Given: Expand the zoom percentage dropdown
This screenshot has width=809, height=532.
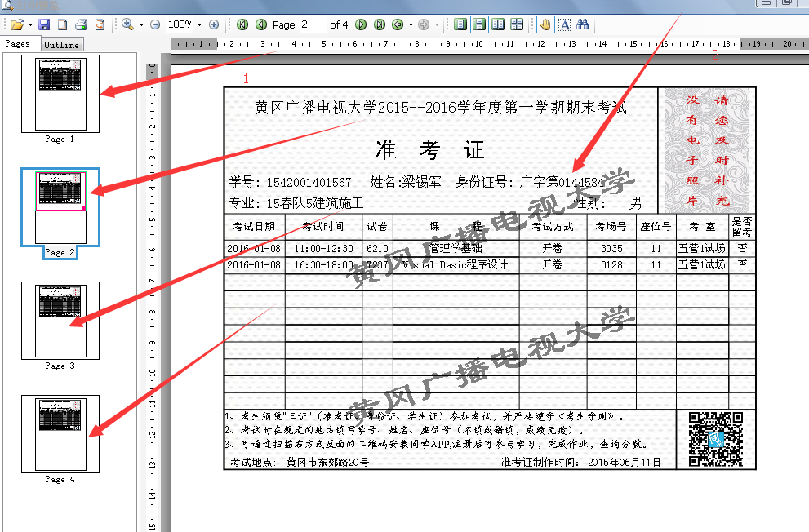Looking at the screenshot, I should (x=200, y=24).
